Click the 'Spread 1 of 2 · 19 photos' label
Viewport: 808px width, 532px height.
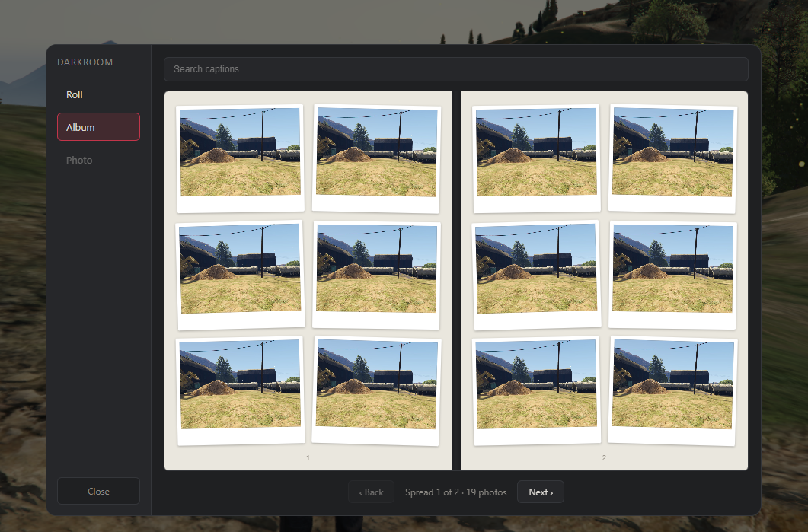455,492
